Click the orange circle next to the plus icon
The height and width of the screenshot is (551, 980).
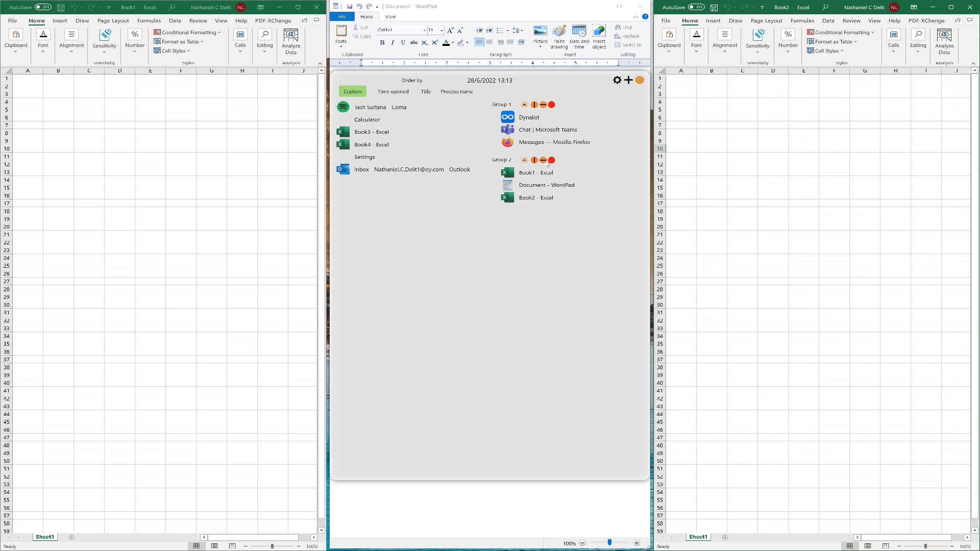(640, 80)
